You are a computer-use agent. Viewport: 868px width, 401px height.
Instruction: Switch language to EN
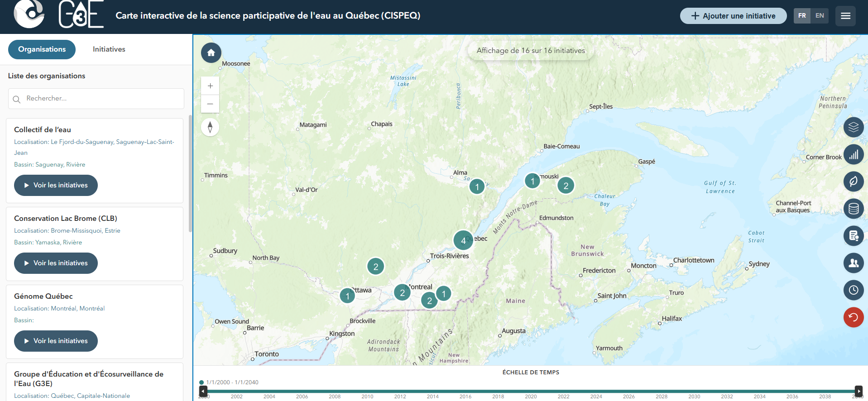pyautogui.click(x=820, y=16)
